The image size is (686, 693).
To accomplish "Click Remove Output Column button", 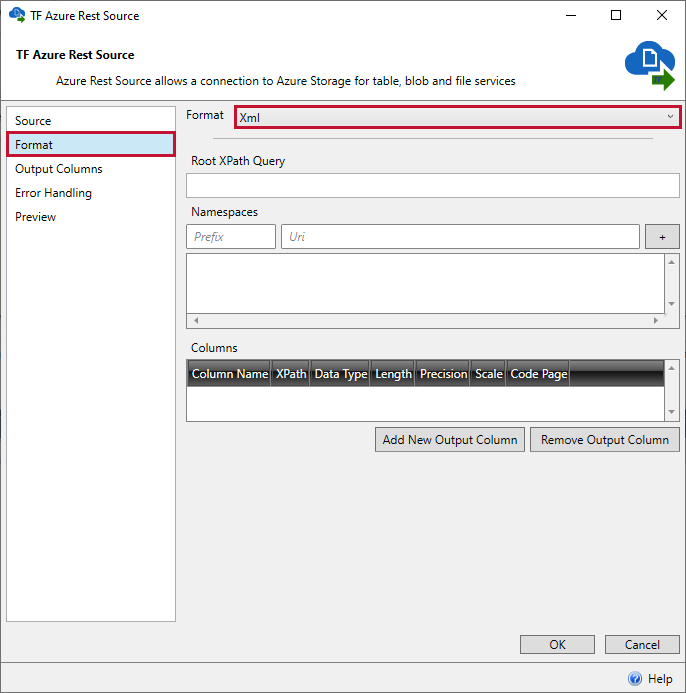I will pyautogui.click(x=605, y=439).
